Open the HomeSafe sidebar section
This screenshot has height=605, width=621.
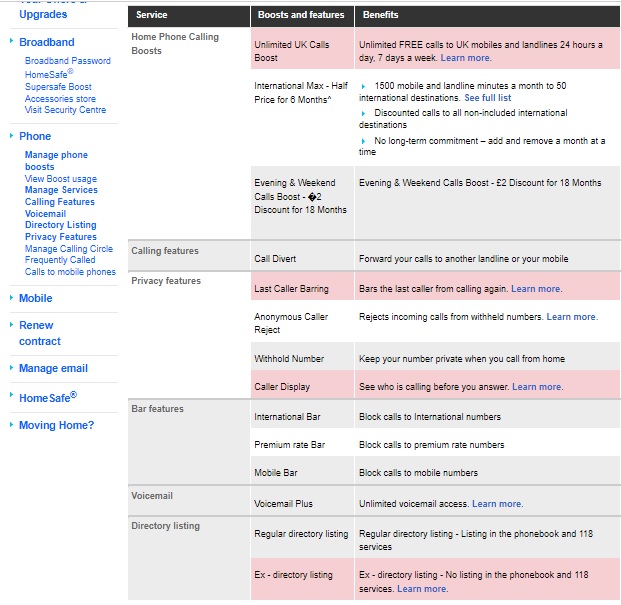pos(47,397)
